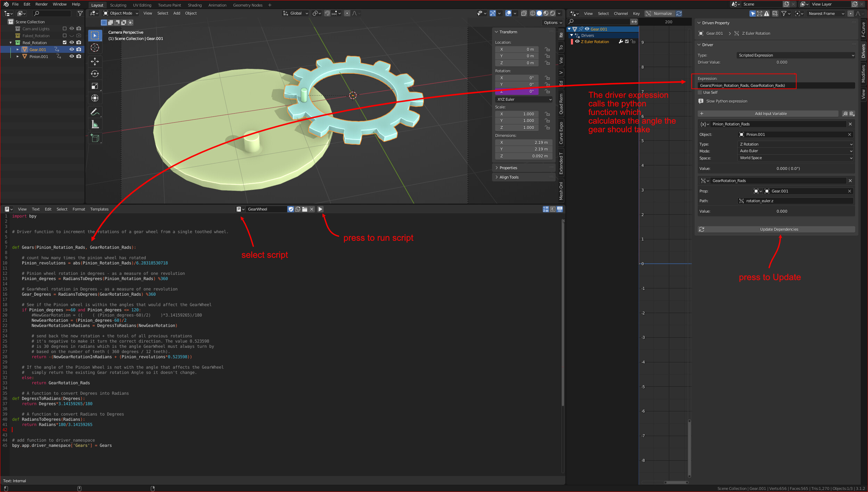Enable the Use Self checkbox in the driver panel
The width and height of the screenshot is (868, 492).
coord(700,92)
